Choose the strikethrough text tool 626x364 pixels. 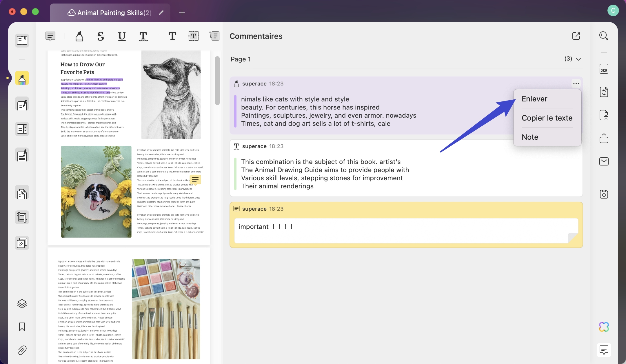[101, 36]
